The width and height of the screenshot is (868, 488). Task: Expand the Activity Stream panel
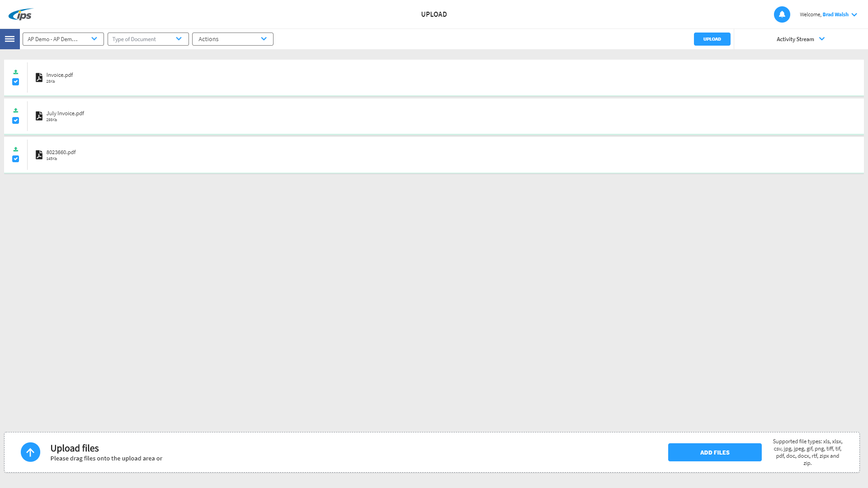(800, 39)
